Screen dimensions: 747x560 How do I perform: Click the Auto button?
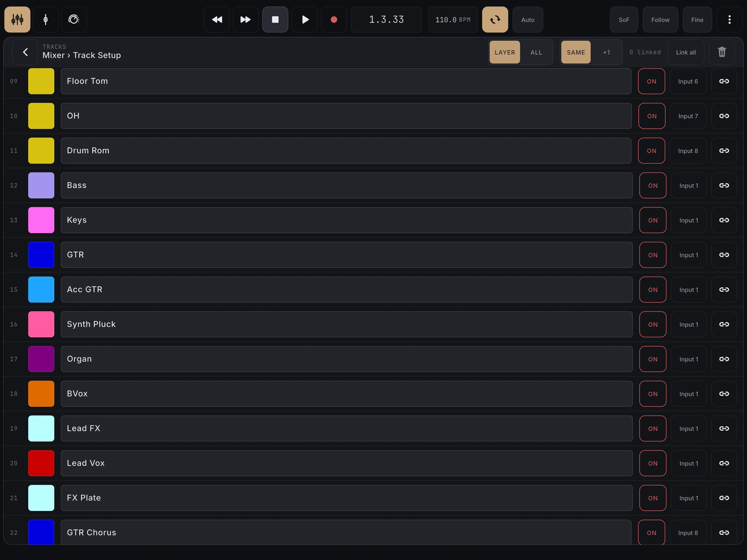(x=528, y=20)
